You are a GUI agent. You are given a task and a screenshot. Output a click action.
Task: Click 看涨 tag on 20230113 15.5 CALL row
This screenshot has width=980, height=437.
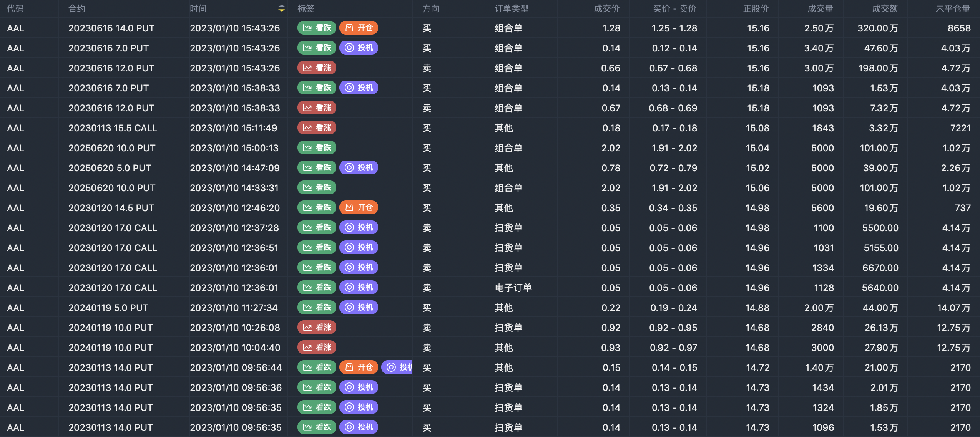click(x=317, y=127)
